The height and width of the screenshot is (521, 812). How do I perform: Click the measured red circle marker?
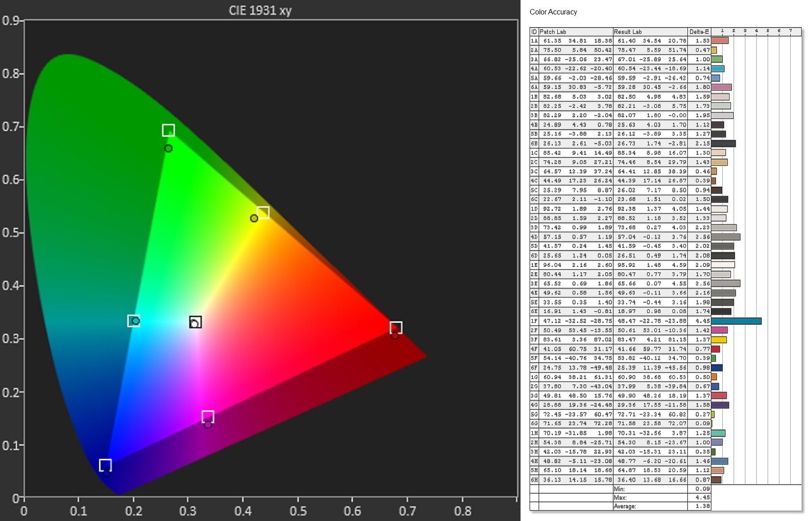coord(395,336)
